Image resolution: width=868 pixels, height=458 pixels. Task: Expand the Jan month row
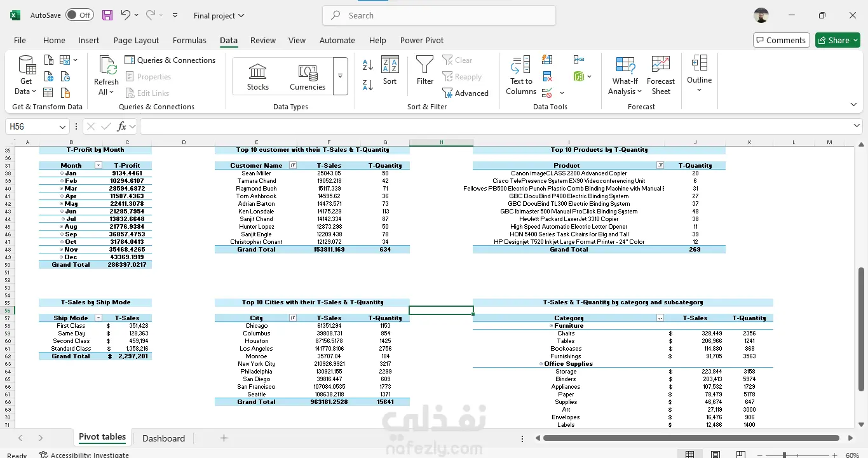(x=62, y=173)
